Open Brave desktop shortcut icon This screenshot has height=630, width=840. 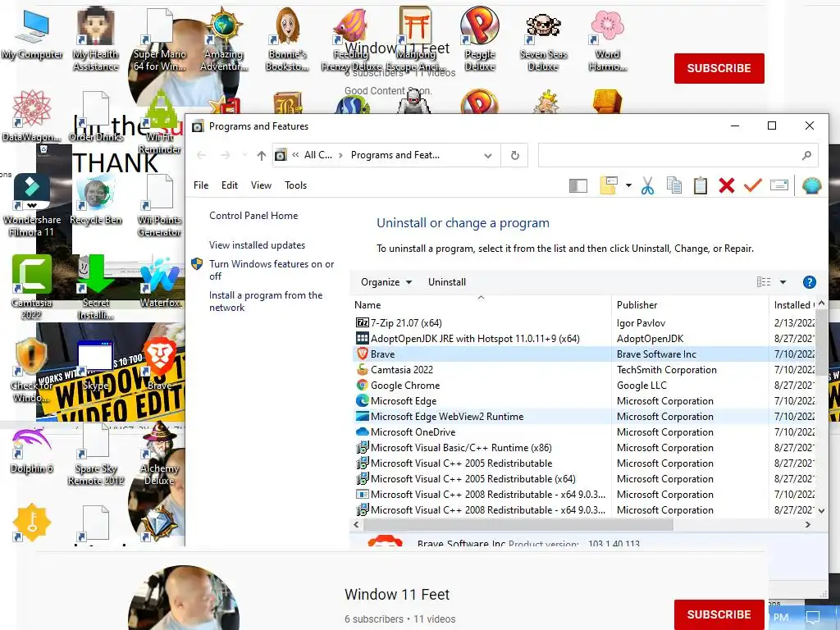coord(160,363)
